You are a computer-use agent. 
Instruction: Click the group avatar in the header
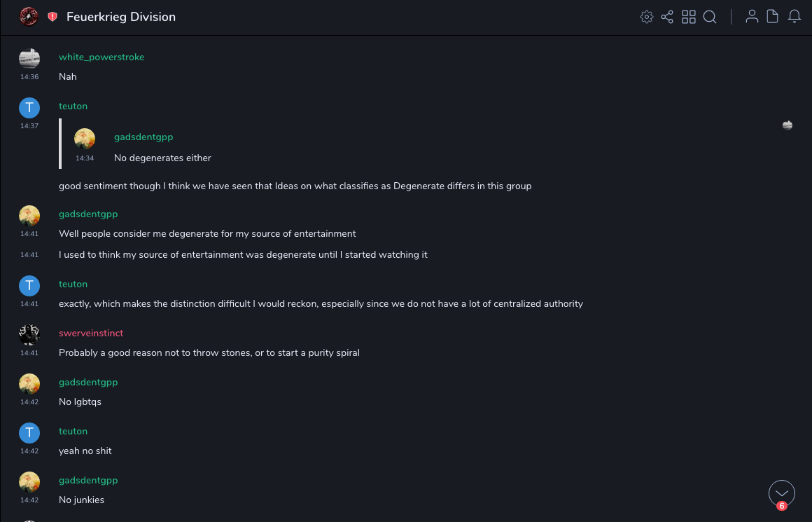coord(29,17)
